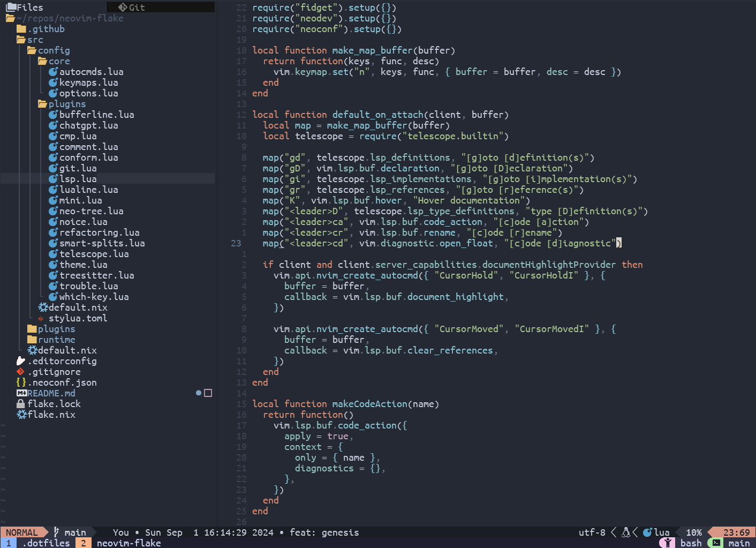This screenshot has width=756, height=548.
Task: Click the 10% progress indicator in the statusline
Action: pyautogui.click(x=694, y=532)
